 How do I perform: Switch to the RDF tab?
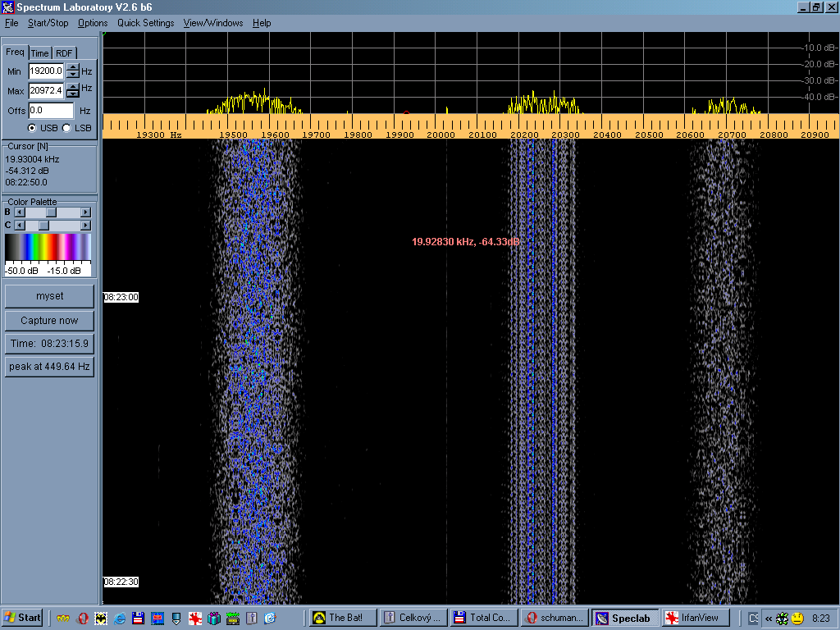coord(64,53)
